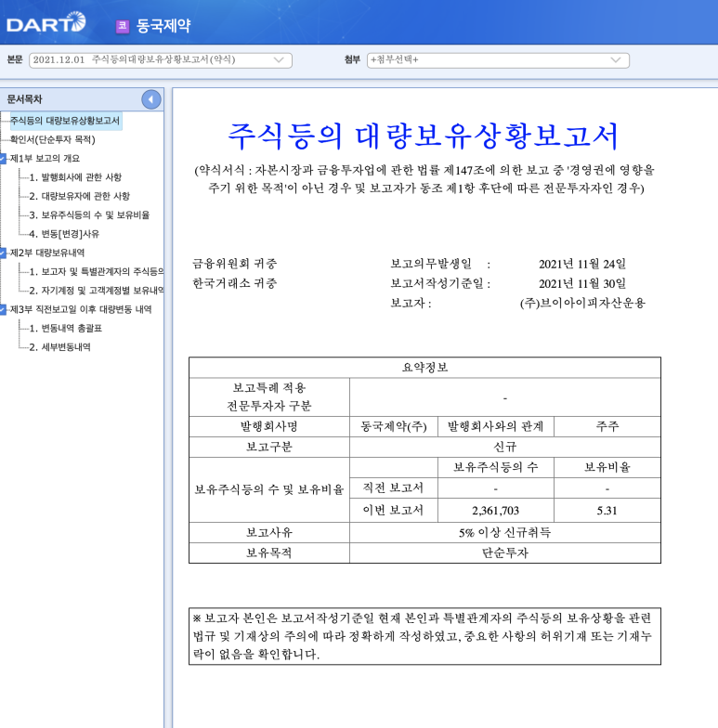718x728 pixels.
Task: Open 1. 보고자 및 특별관계자의 주식등 item
Action: point(97,271)
